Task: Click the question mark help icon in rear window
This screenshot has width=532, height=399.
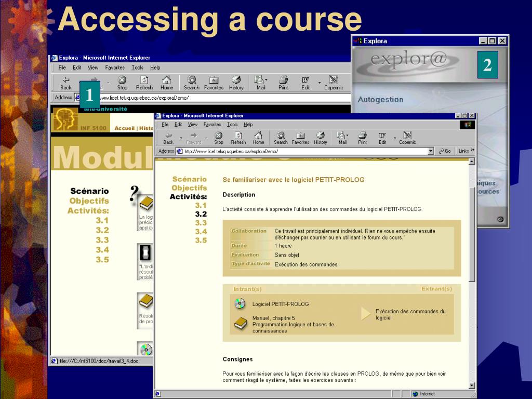Action: coord(135,194)
